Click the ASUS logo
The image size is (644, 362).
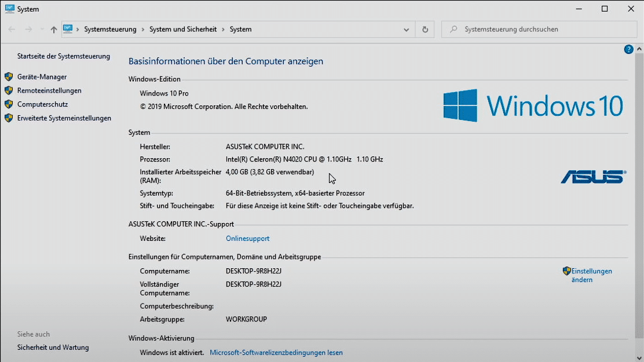(594, 177)
